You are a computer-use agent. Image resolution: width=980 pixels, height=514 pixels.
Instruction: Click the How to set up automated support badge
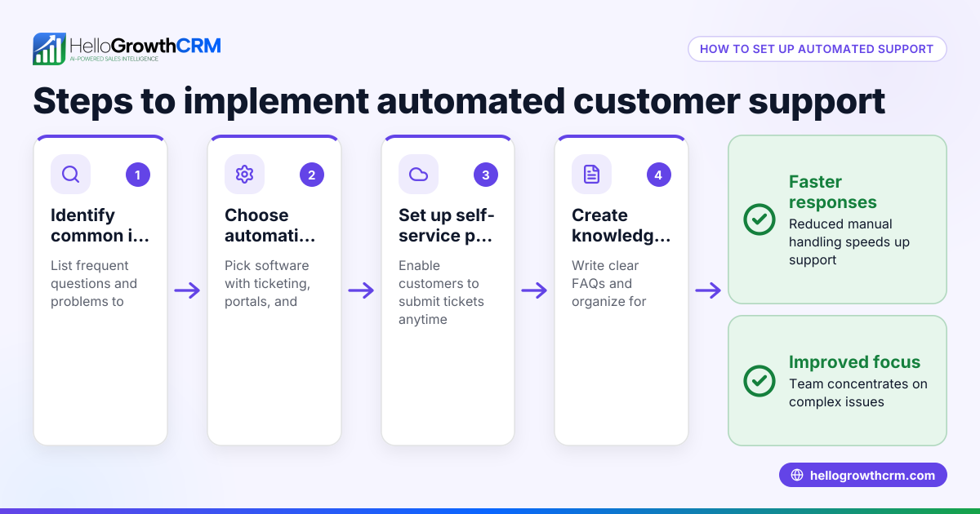(x=817, y=49)
